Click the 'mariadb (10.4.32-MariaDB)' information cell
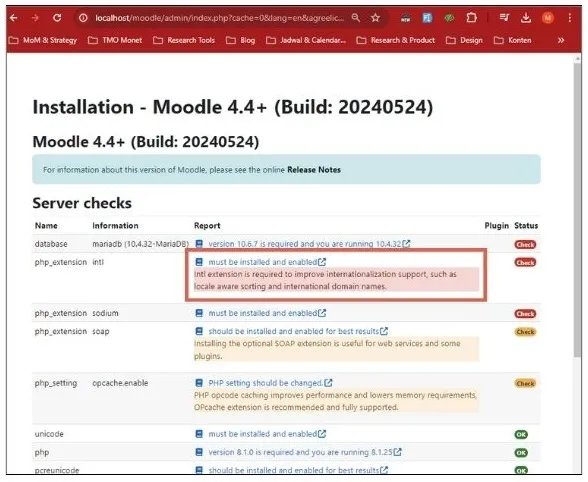This screenshot has height=482, width=588. pos(140,244)
